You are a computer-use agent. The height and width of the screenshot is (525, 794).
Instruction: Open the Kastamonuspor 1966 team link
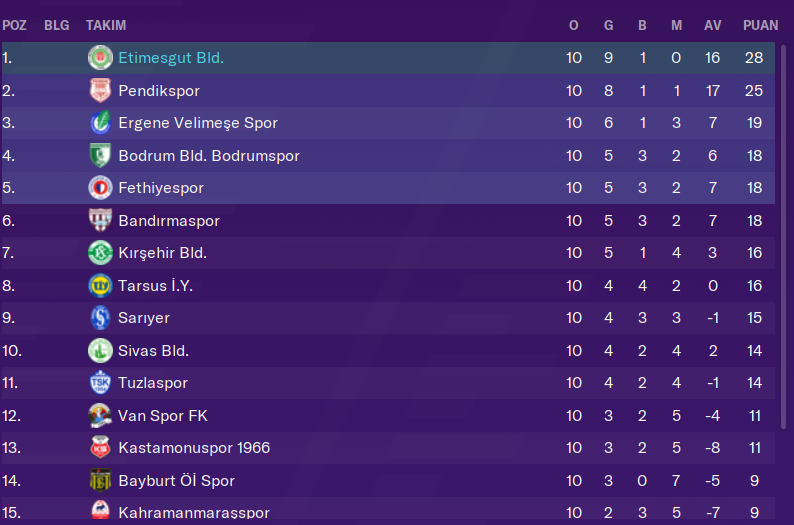click(194, 448)
